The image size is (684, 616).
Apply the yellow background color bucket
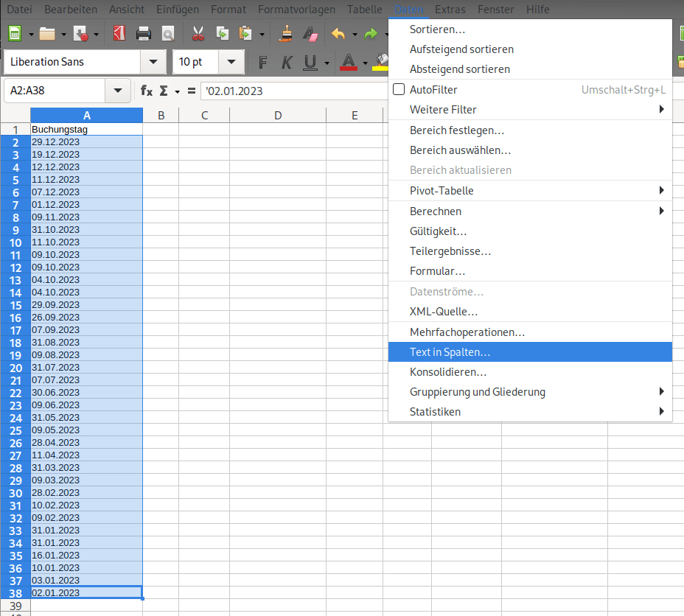(381, 63)
